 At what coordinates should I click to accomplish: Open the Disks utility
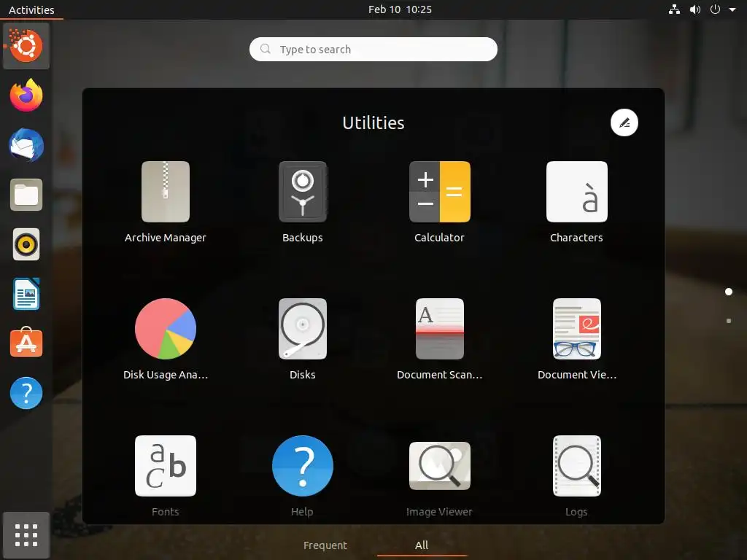pos(303,329)
